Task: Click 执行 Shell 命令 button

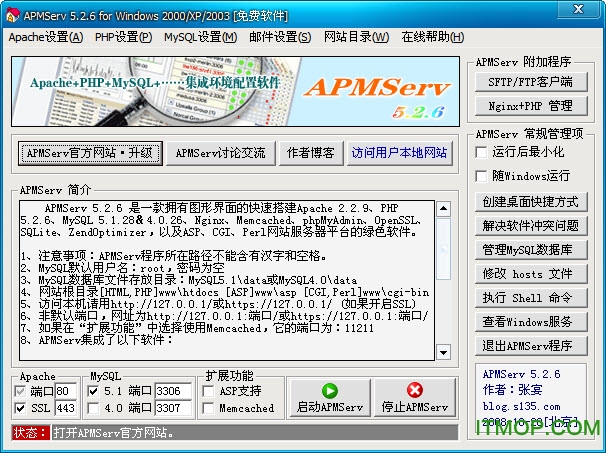Action: coord(531,298)
